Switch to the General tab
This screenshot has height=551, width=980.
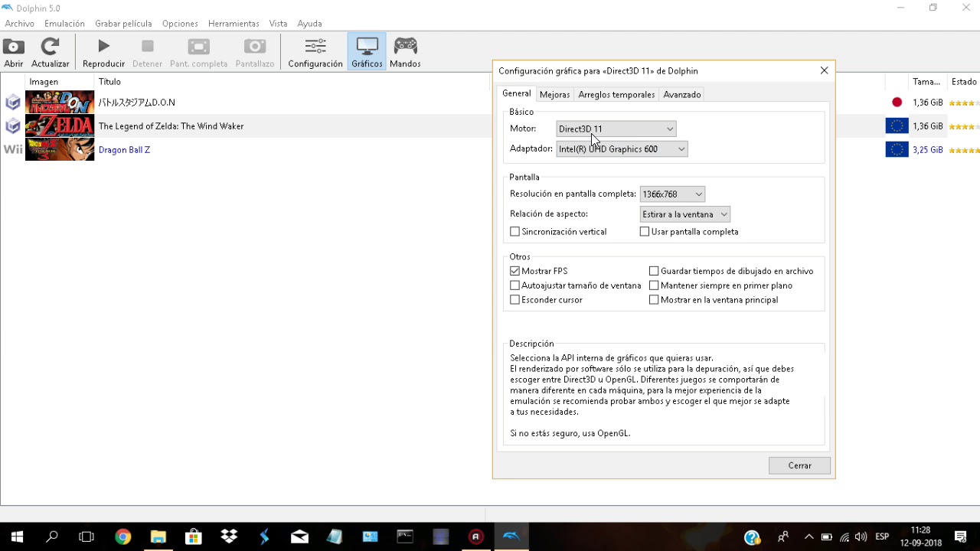[x=516, y=93]
